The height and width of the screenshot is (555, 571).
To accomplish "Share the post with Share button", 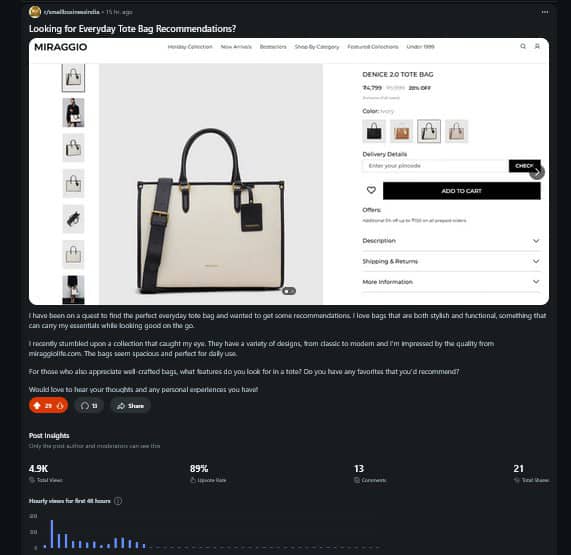I will 130,406.
